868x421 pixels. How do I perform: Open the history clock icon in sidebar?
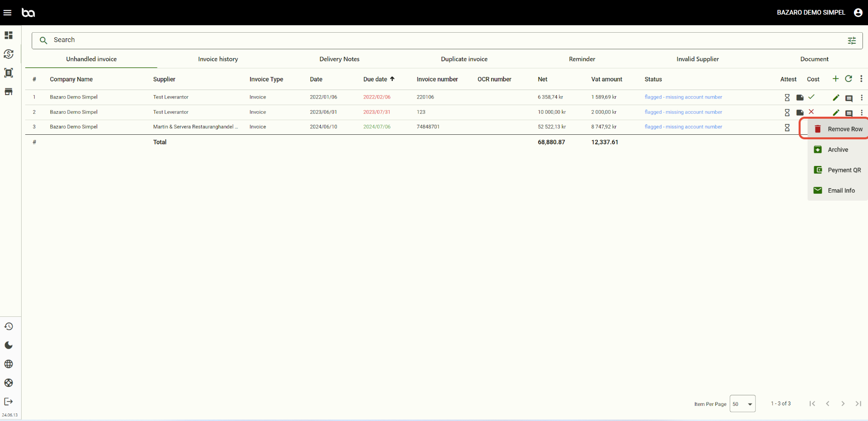tap(9, 326)
